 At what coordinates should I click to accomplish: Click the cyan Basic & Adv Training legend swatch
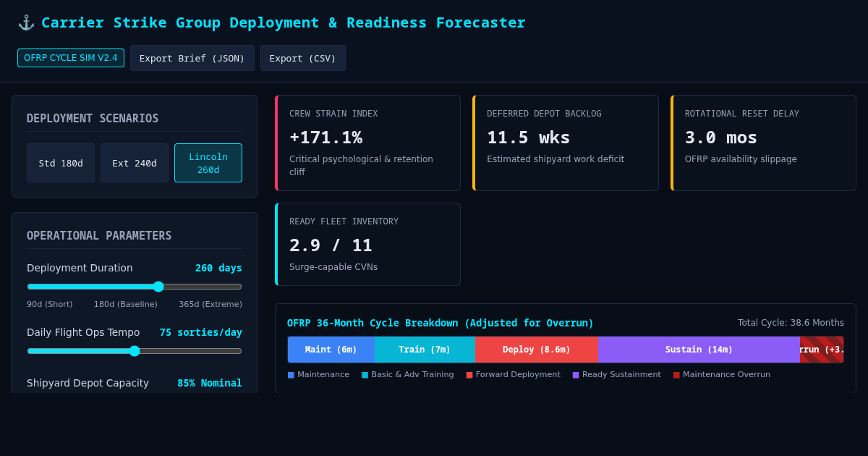pyautogui.click(x=365, y=375)
